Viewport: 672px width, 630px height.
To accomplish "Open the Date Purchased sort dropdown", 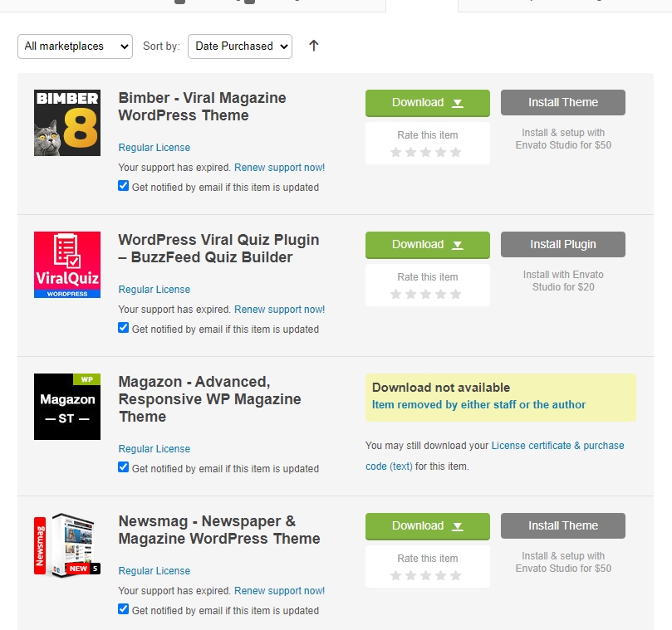I will click(x=240, y=46).
